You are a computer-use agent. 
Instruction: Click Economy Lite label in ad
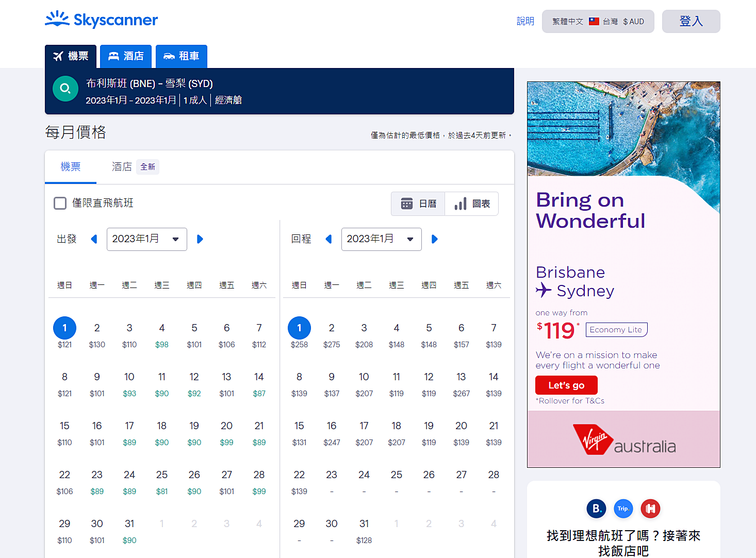point(616,330)
